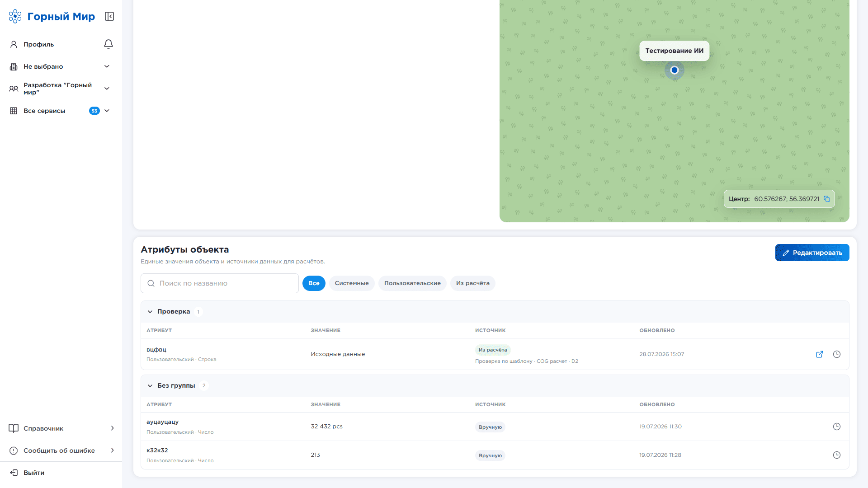Collapse the sidebar panel icon
This screenshot has width=868, height=488.
[x=109, y=16]
